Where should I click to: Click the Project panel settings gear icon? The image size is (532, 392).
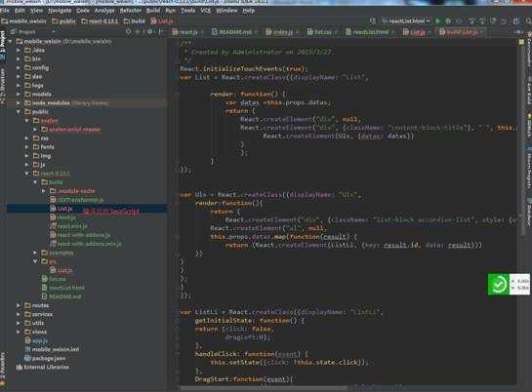pos(150,32)
